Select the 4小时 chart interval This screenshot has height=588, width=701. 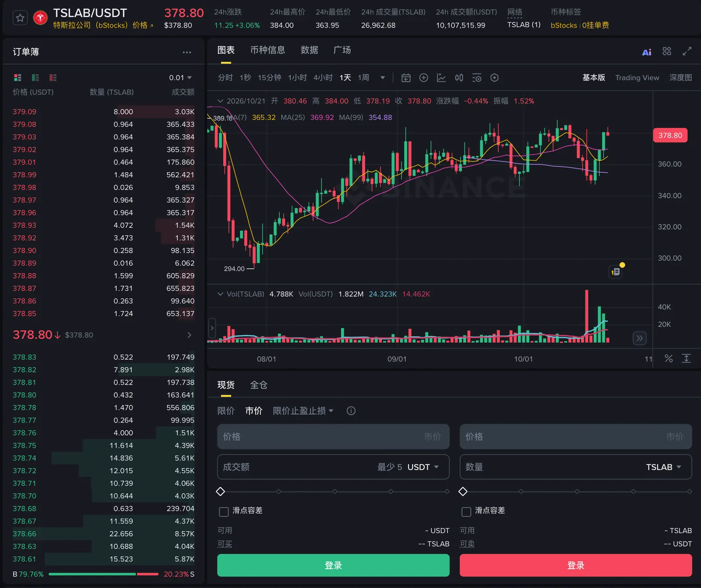(323, 77)
